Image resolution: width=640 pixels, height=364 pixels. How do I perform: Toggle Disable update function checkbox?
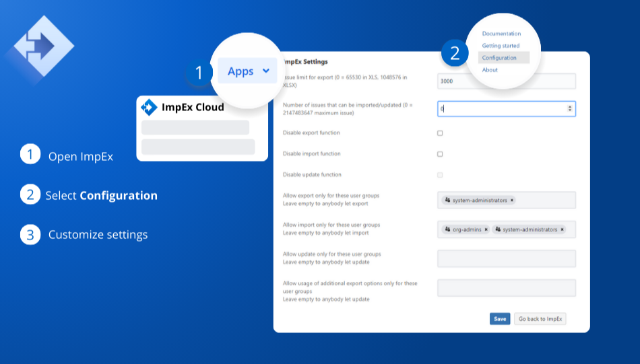click(440, 175)
